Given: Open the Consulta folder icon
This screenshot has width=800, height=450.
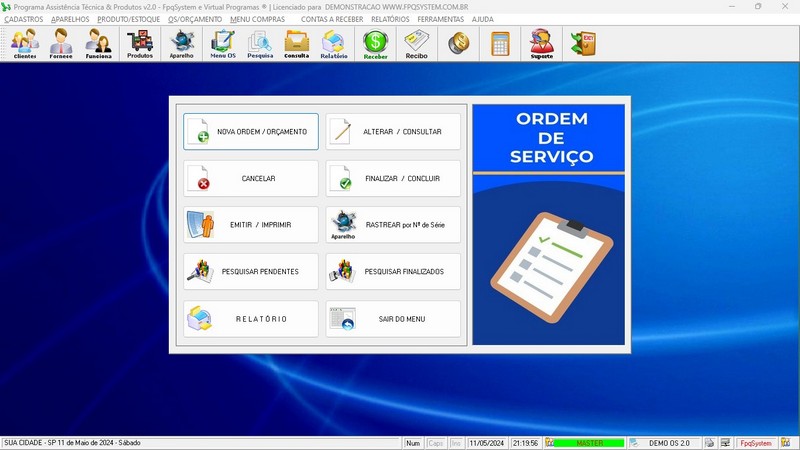Looking at the screenshot, I should (x=296, y=44).
